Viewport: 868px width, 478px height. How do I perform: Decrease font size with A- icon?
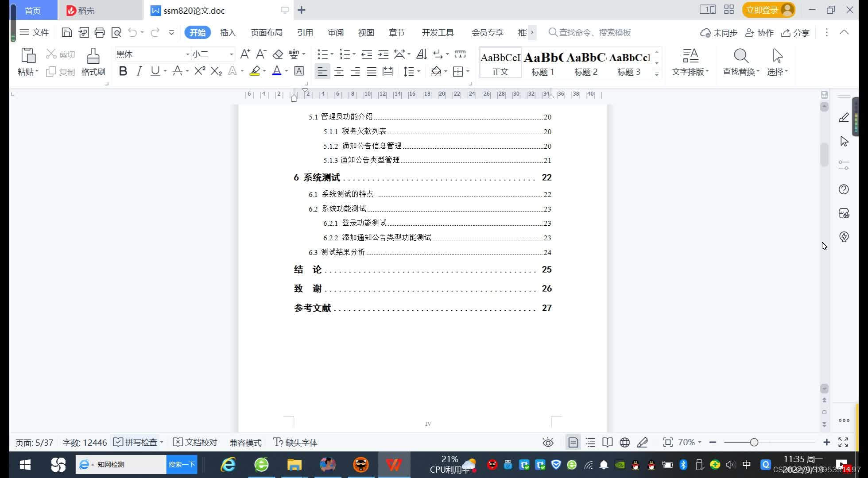(261, 54)
